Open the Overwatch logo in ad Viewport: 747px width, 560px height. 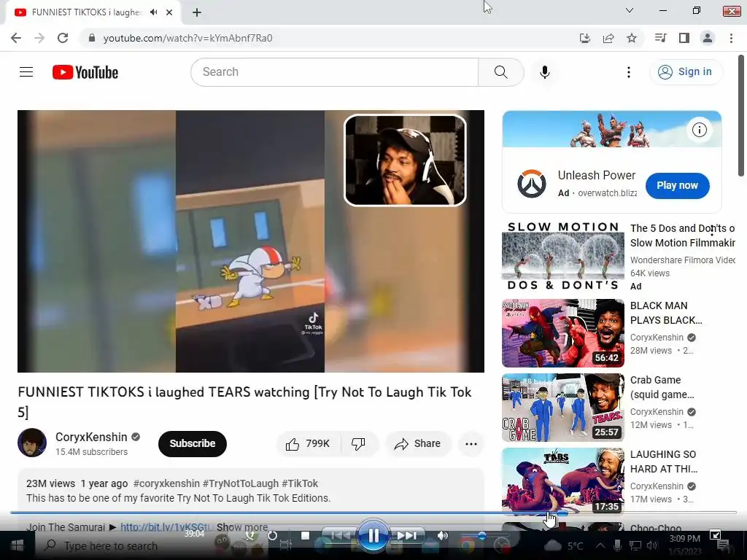532,184
